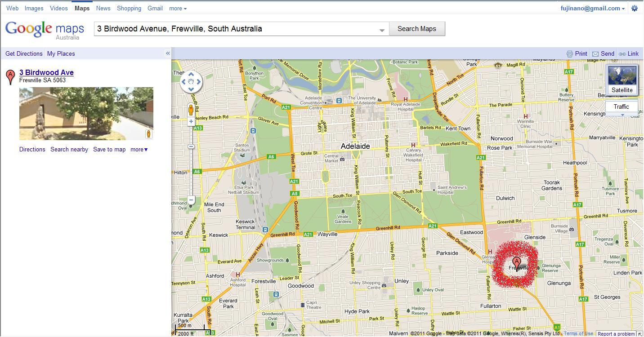The height and width of the screenshot is (337, 644).
Task: Click the zoom slider handle
Action: 191,146
